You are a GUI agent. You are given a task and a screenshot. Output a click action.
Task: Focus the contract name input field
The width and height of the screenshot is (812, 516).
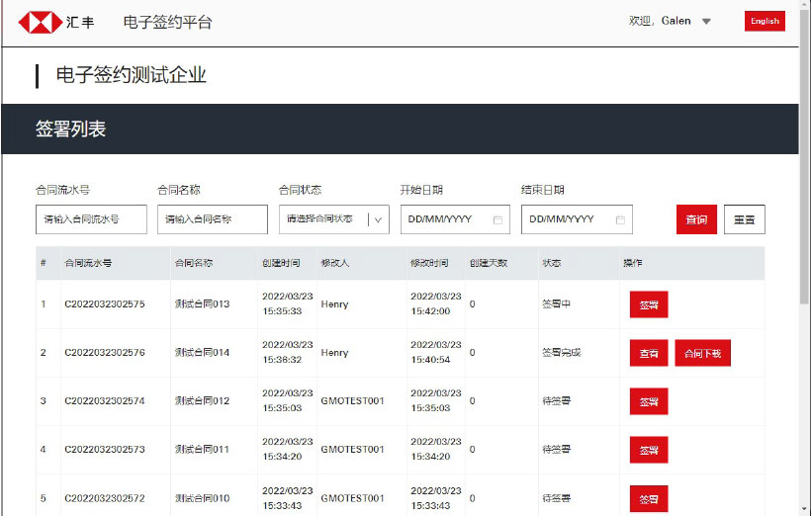click(x=212, y=219)
